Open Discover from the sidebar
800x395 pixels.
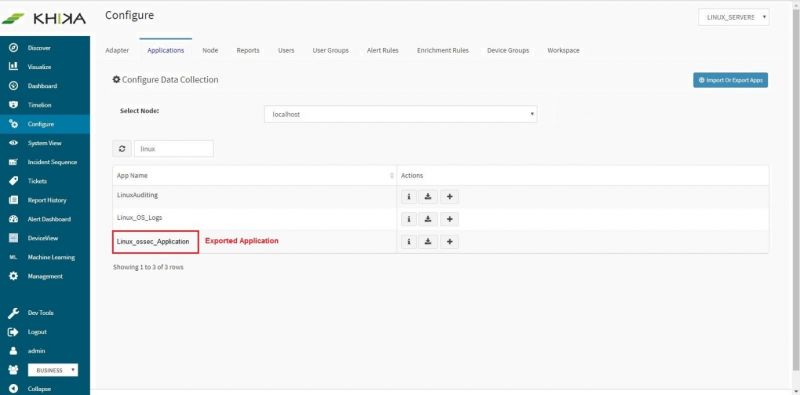39,48
